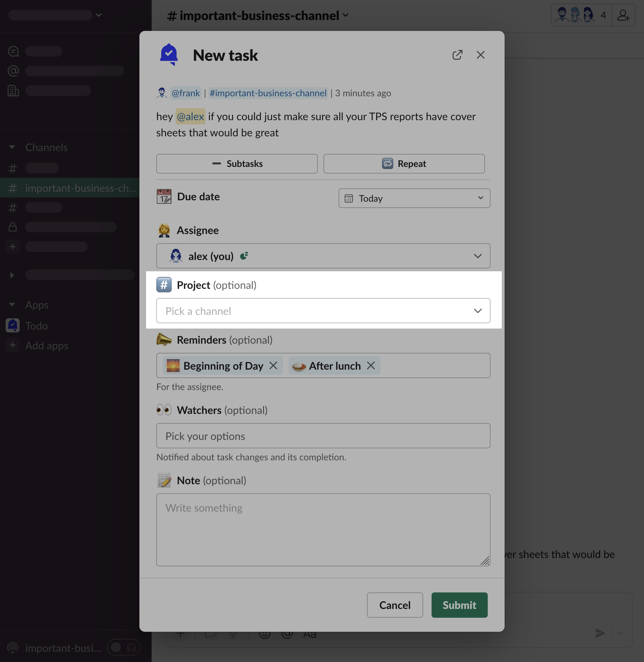
Task: Click the Note text area
Action: coord(323,530)
